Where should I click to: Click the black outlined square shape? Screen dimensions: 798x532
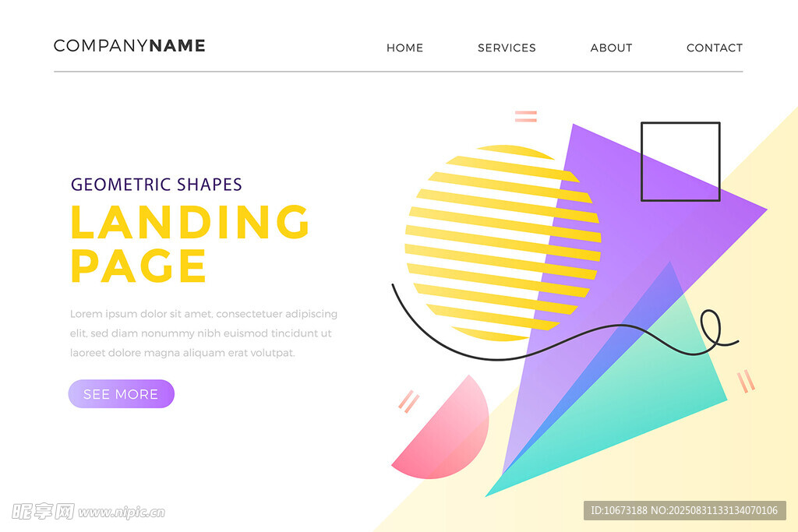point(680,161)
